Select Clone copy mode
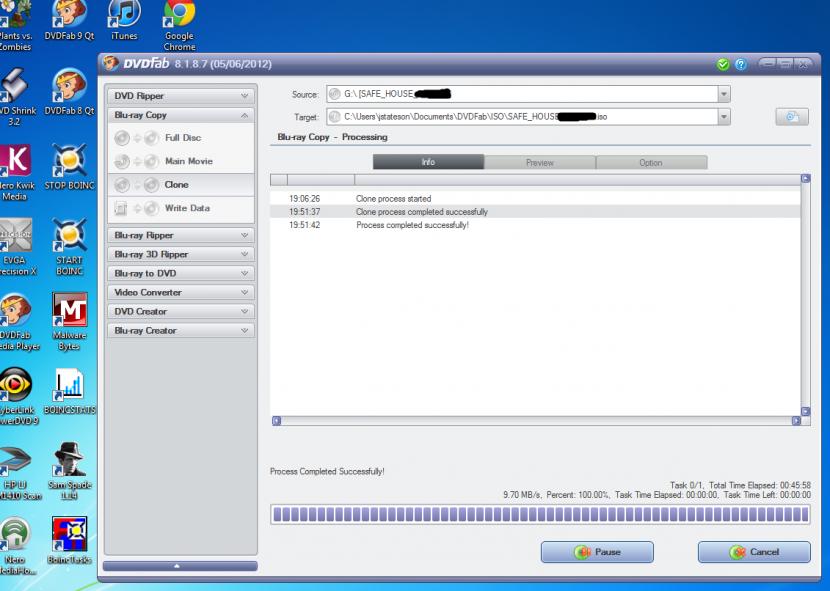Screen dimensions: 830x591 [x=181, y=184]
